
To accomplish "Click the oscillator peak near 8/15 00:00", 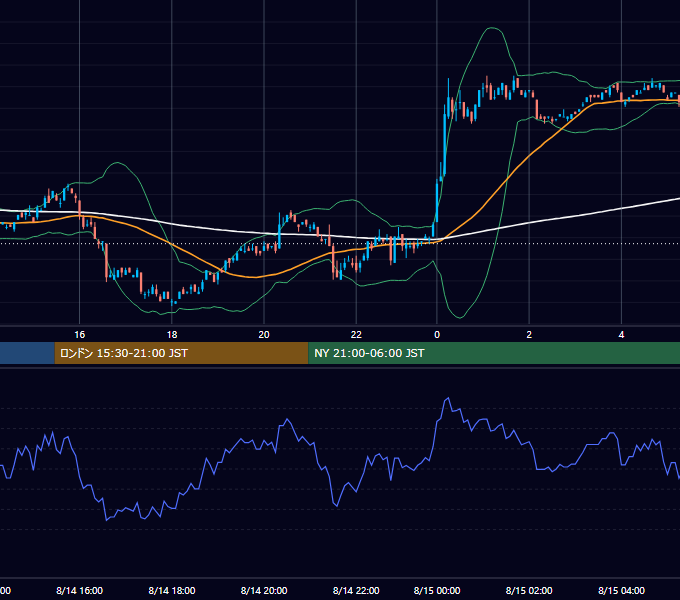I will (448, 398).
